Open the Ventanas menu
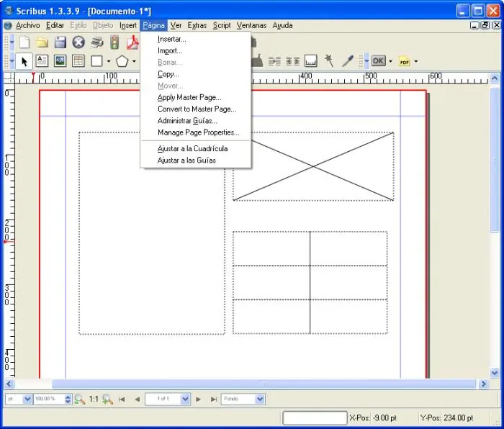This screenshot has width=504, height=429. tap(251, 25)
